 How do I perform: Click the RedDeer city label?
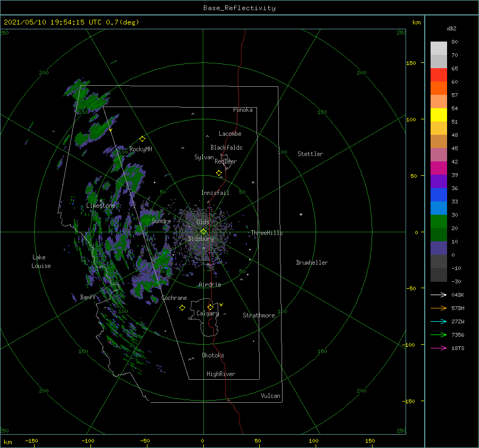point(226,161)
